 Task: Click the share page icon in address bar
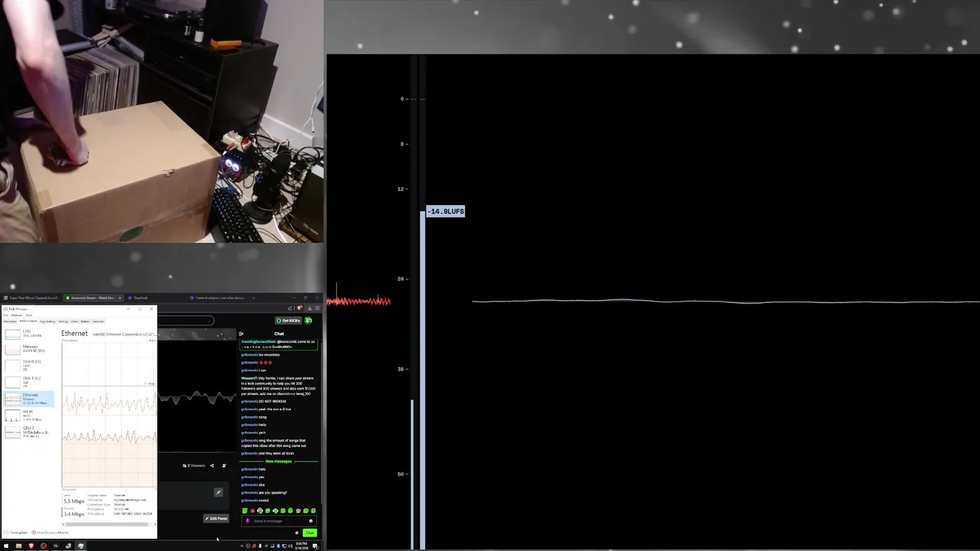(290, 308)
